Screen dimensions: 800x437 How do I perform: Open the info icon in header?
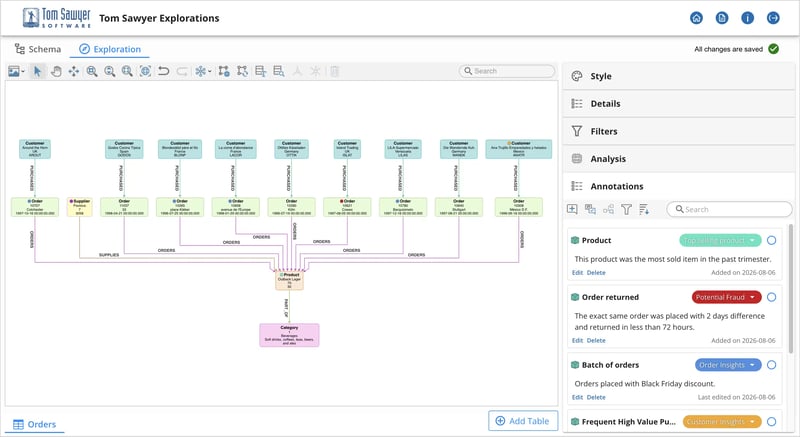[x=747, y=18]
